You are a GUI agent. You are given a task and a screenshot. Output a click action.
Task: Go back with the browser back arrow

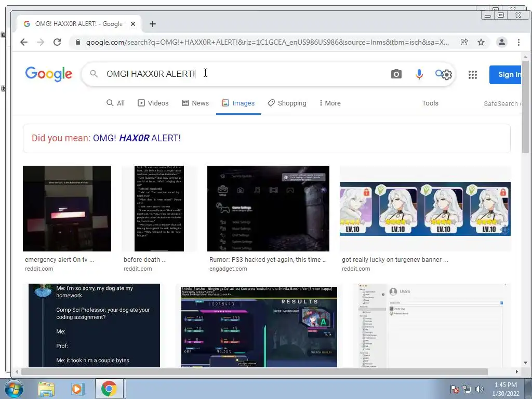pos(24,42)
